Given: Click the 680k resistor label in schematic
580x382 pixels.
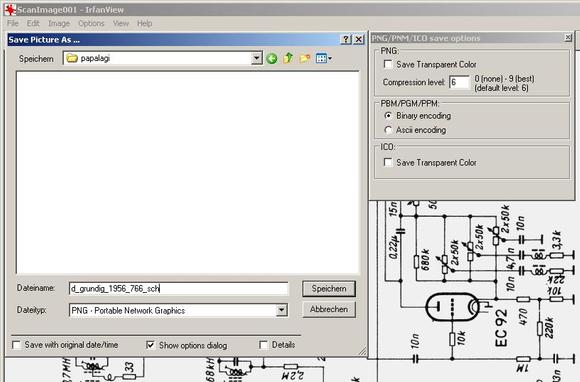Looking at the screenshot, I should (x=425, y=260).
